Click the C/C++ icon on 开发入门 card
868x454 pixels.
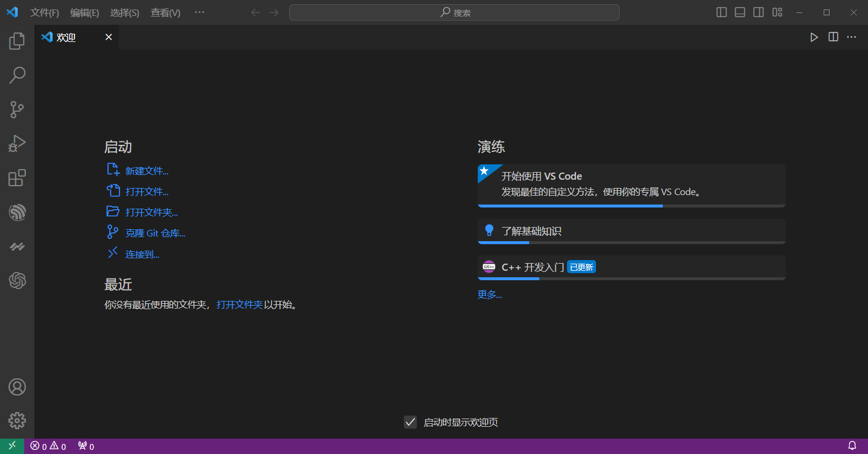pos(489,267)
